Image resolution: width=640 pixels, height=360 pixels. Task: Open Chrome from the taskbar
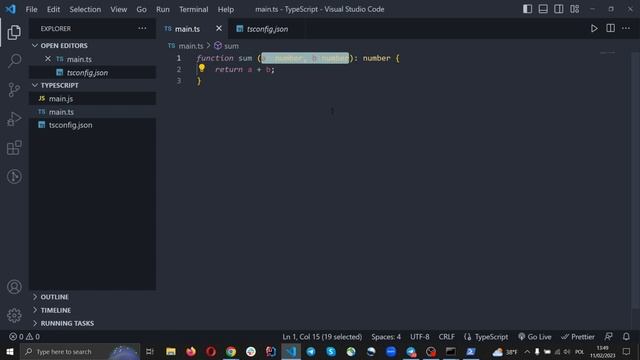click(x=231, y=351)
